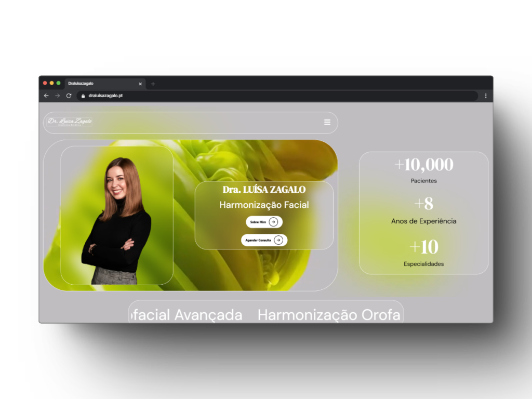Click the +10 specialties figure
532x399 pixels.
pyautogui.click(x=424, y=247)
